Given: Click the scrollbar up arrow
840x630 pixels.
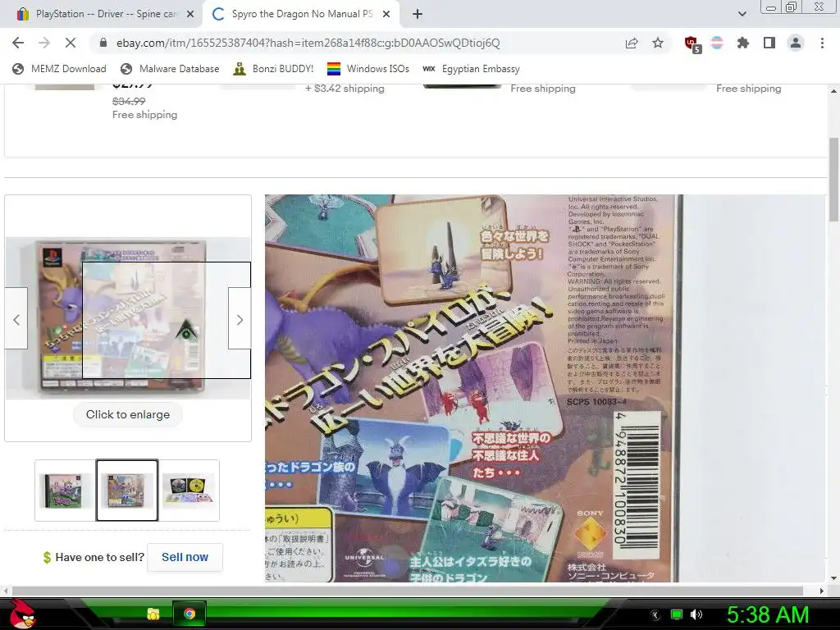Looking at the screenshot, I should (833, 91).
